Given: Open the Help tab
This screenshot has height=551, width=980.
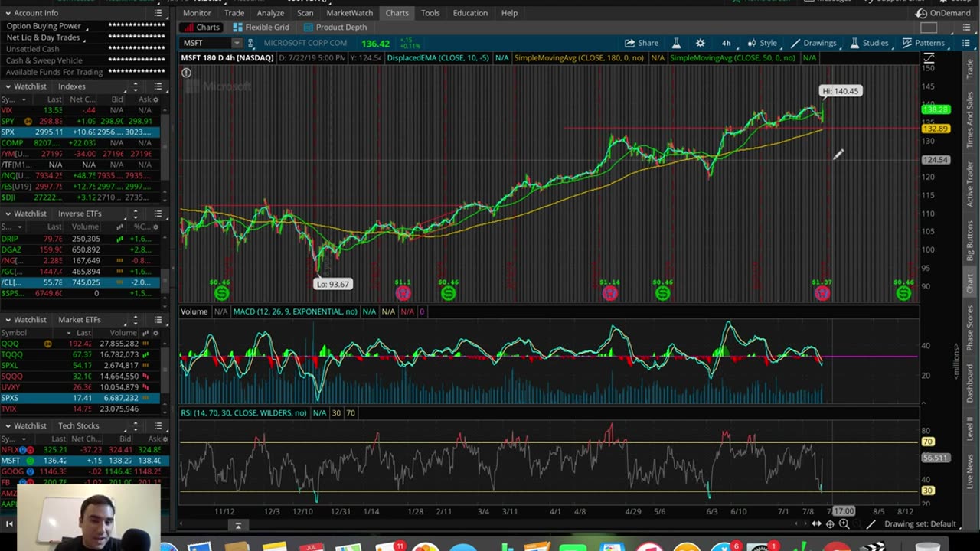Looking at the screenshot, I should (509, 13).
